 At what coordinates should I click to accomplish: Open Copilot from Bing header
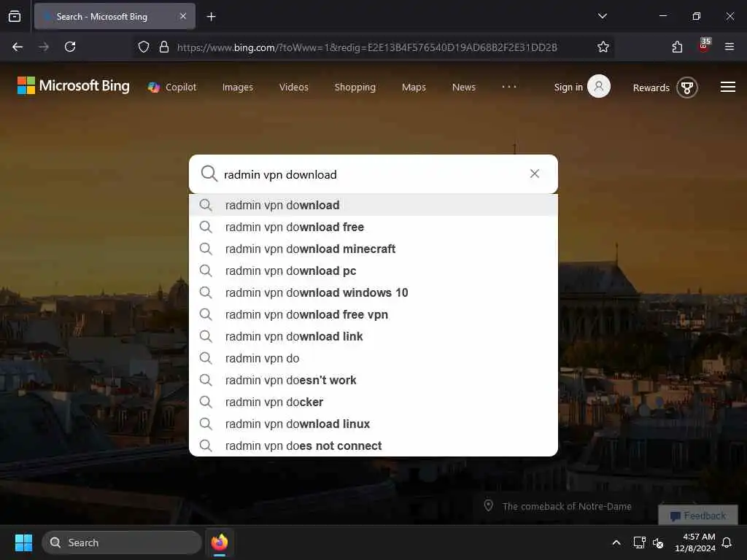(x=172, y=87)
